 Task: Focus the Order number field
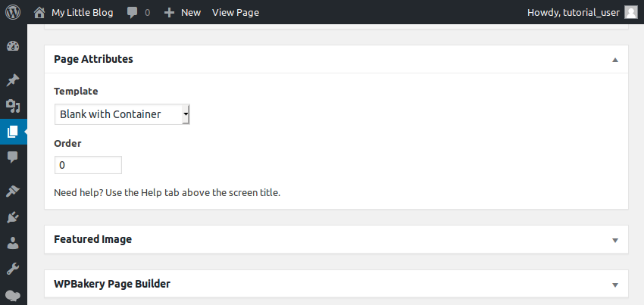89,165
